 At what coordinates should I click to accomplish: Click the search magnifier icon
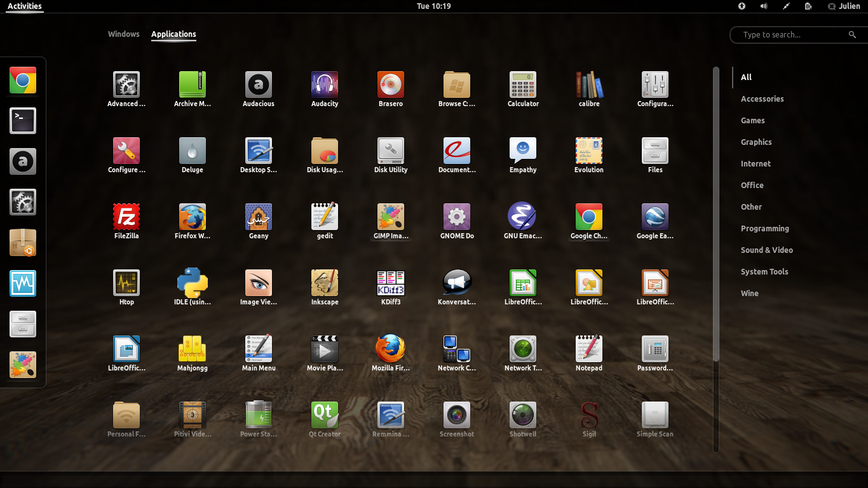(x=852, y=35)
